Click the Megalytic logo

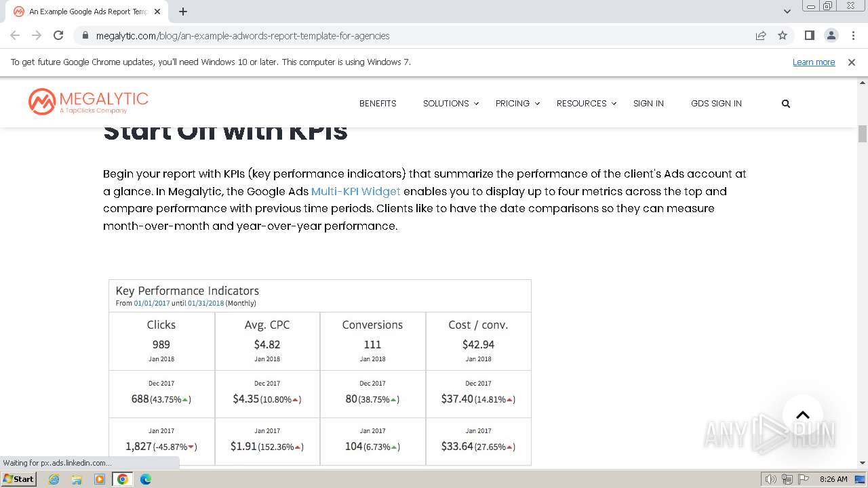(x=88, y=102)
